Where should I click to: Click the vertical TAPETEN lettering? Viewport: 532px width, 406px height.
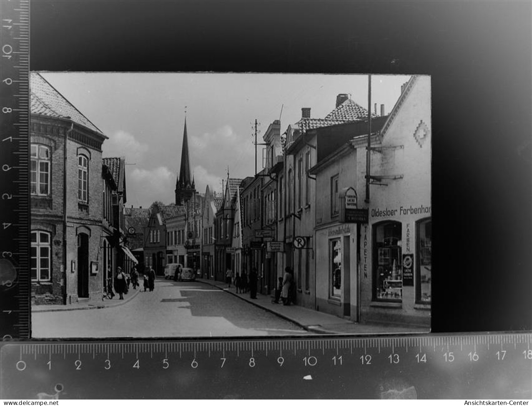click(365, 252)
